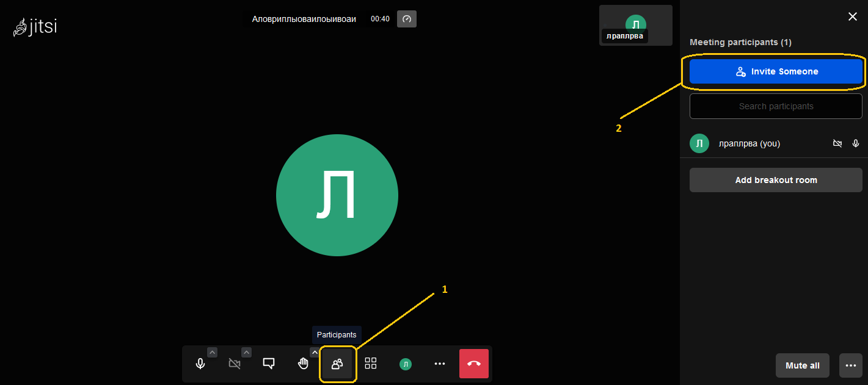868x385 pixels.
Task: Click the Л avatar in participant list
Action: [699, 143]
